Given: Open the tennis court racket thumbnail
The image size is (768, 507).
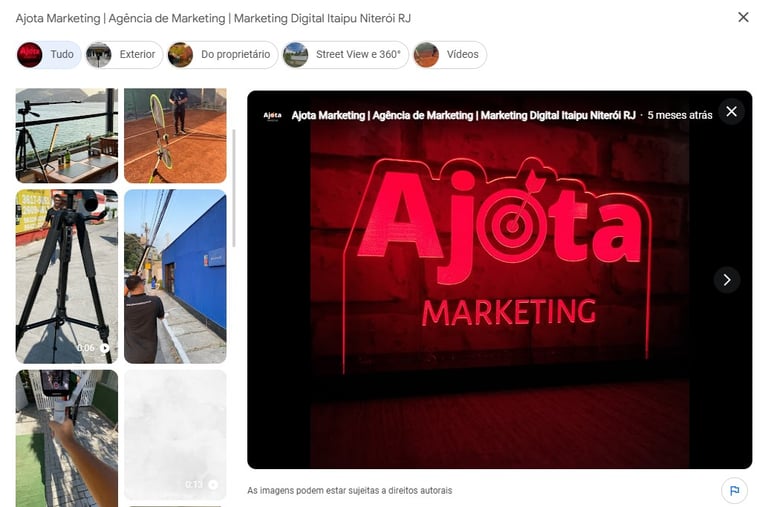Looking at the screenshot, I should (x=175, y=135).
